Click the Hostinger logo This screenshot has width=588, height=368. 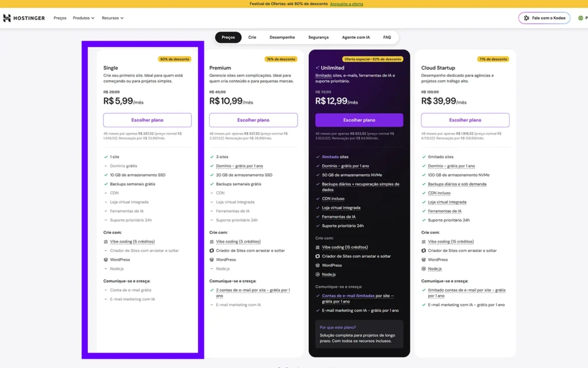pyautogui.click(x=24, y=18)
